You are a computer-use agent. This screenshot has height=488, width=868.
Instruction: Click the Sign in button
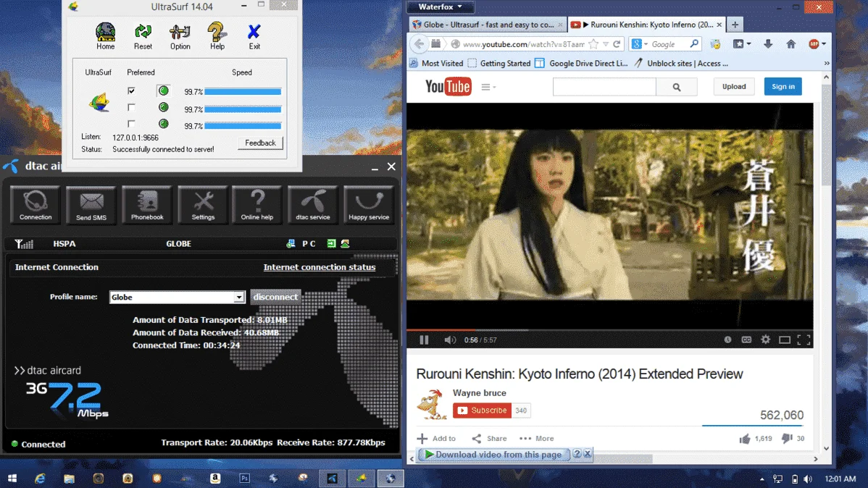(783, 86)
